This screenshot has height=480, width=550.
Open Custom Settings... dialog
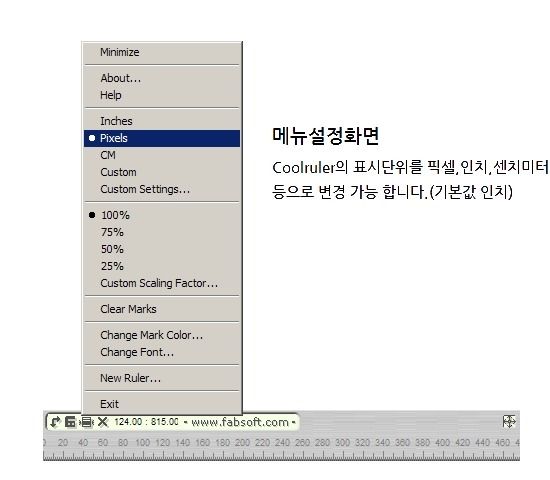click(162, 189)
